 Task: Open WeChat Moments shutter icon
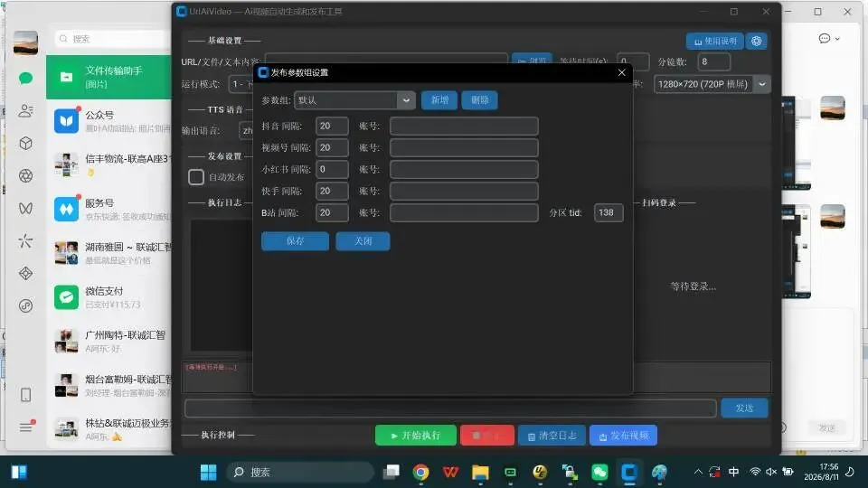click(25, 176)
